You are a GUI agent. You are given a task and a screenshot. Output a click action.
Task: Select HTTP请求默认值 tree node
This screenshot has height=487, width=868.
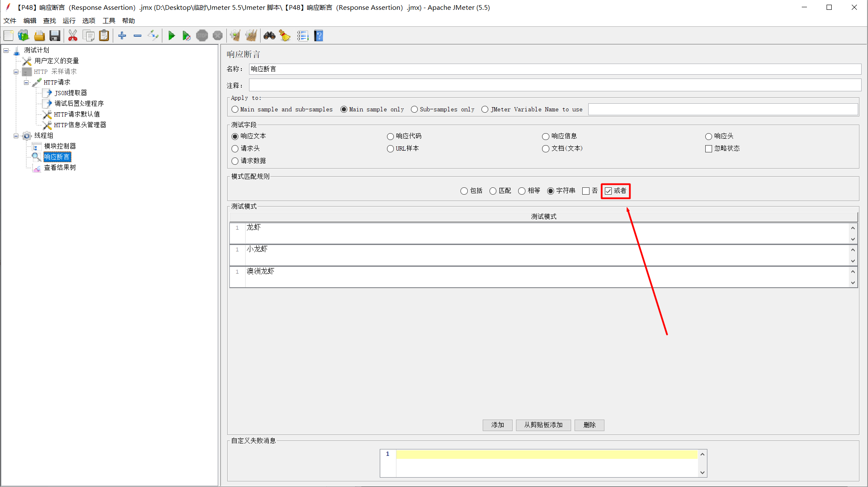pos(77,114)
